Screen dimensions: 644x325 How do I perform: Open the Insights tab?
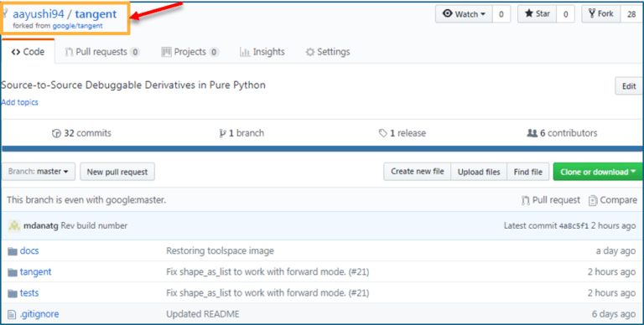pos(262,52)
